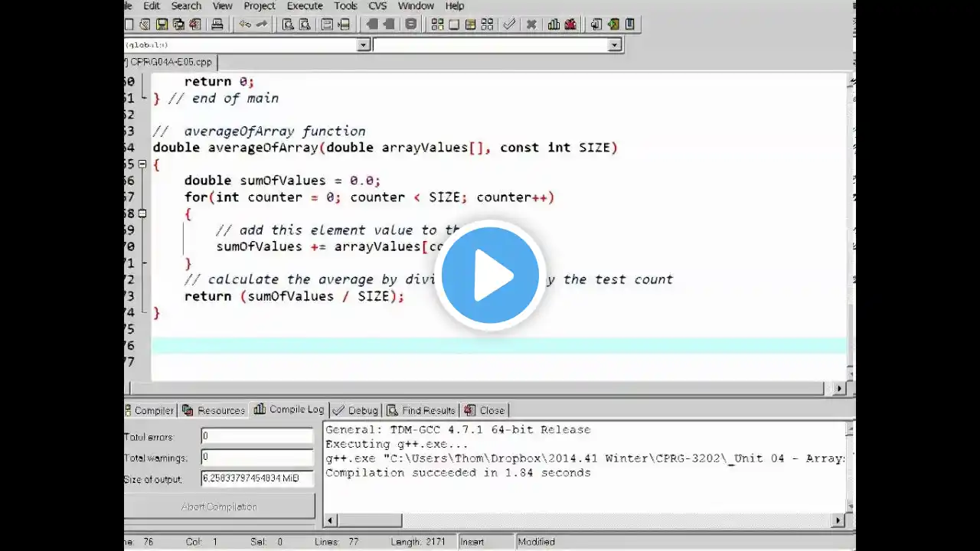Viewport: 980px width, 551px height.
Task: Collapse the function body fold at line 65
Action: coord(142,164)
